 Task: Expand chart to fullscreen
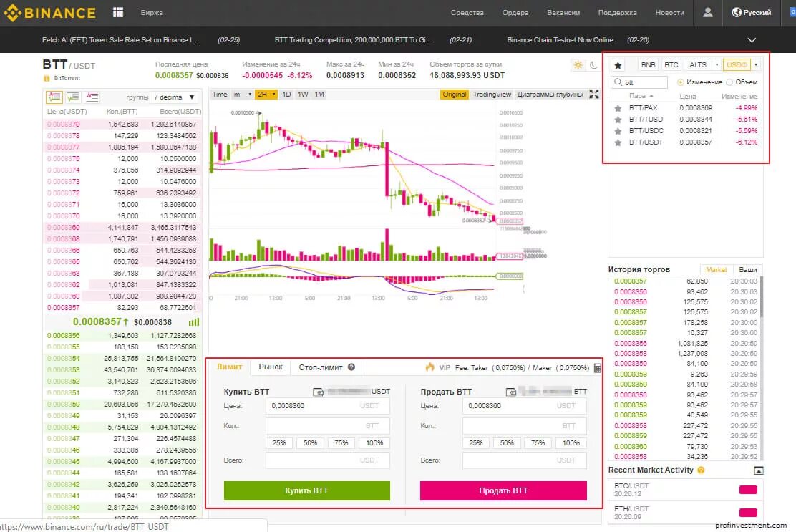pos(594,95)
